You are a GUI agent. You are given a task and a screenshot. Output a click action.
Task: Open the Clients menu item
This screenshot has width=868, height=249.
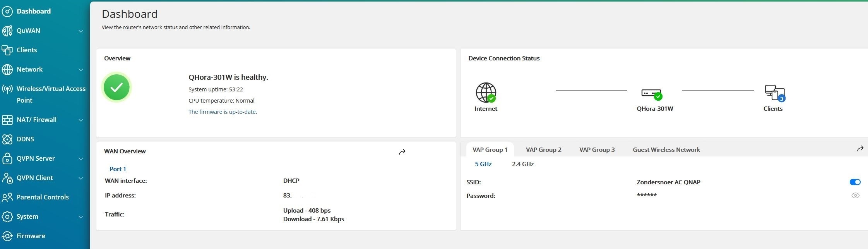click(27, 50)
